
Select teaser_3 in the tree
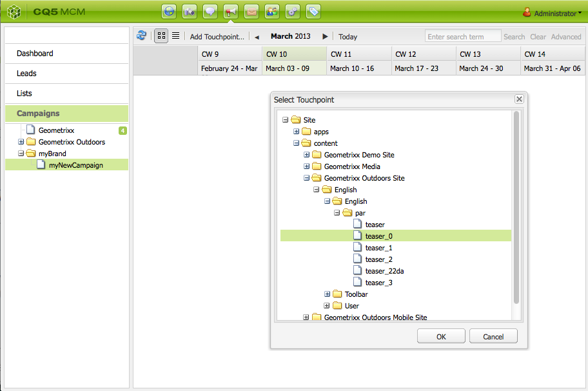[396, 282]
